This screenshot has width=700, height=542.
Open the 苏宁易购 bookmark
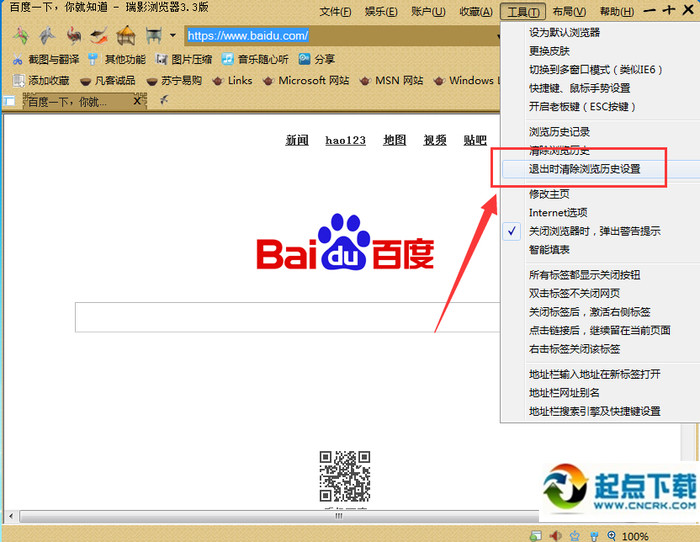pyautogui.click(x=174, y=80)
